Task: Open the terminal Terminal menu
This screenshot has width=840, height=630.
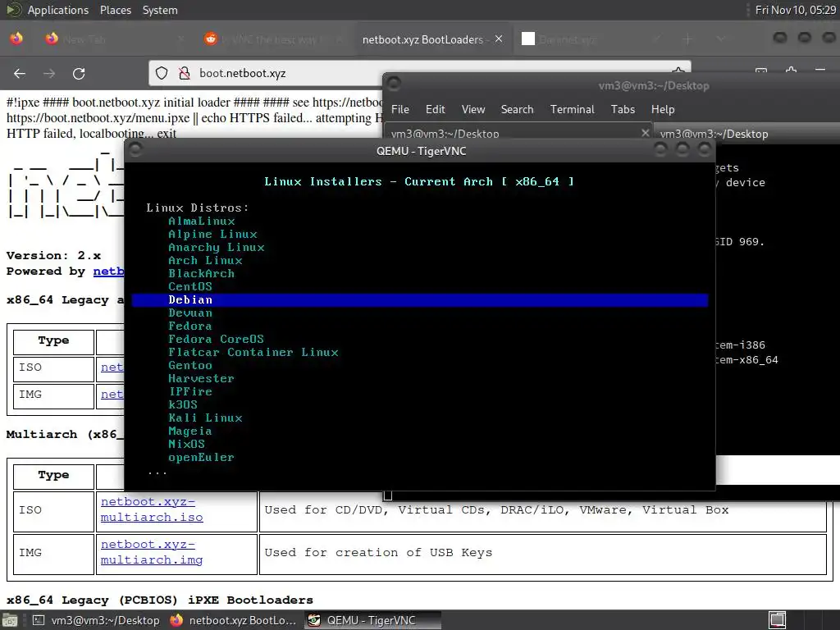Action: [x=572, y=109]
